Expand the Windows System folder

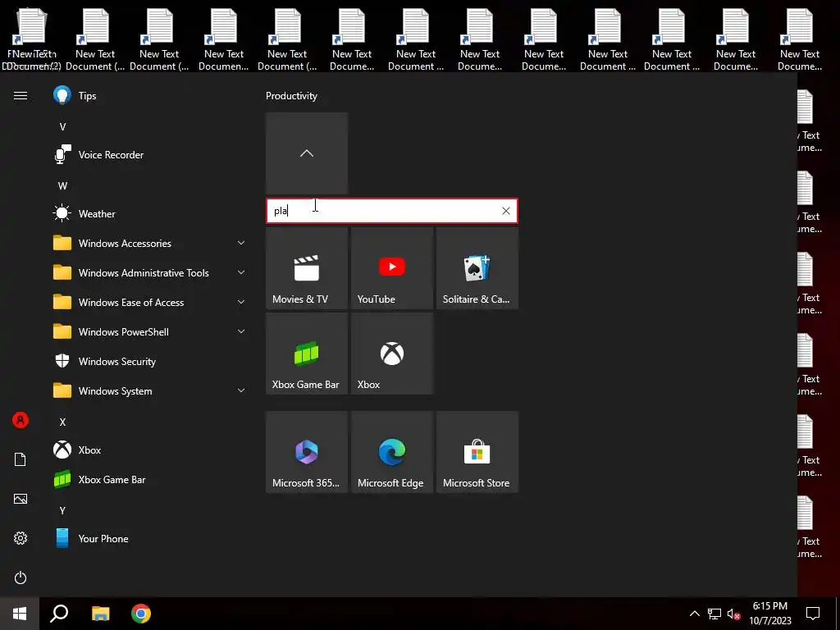pos(149,391)
